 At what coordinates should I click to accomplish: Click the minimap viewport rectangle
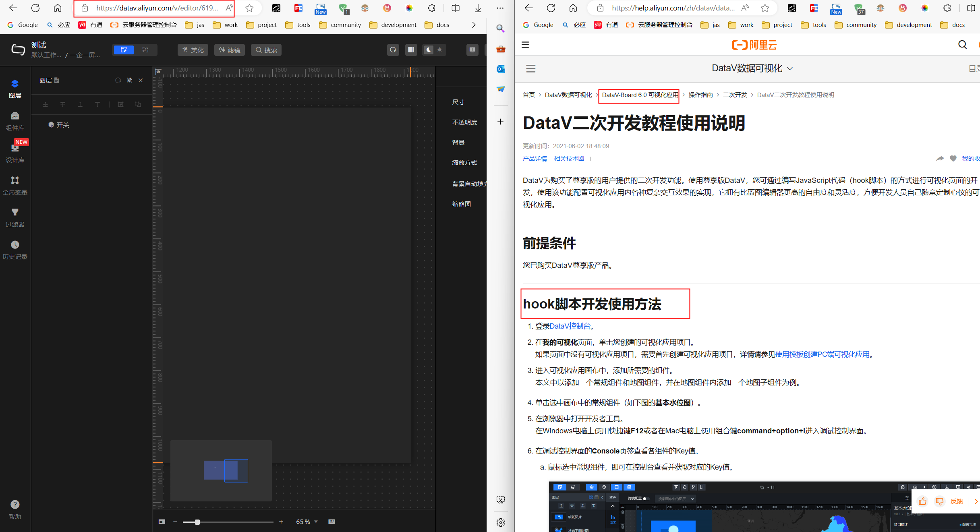click(x=236, y=470)
